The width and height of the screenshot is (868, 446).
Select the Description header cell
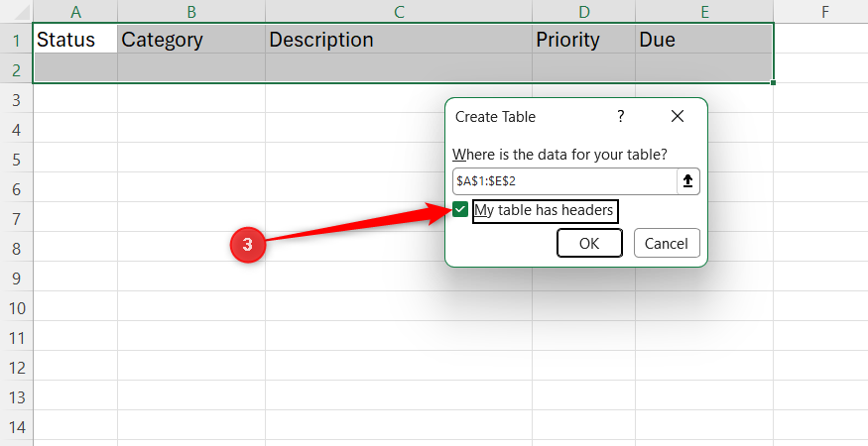tap(399, 40)
